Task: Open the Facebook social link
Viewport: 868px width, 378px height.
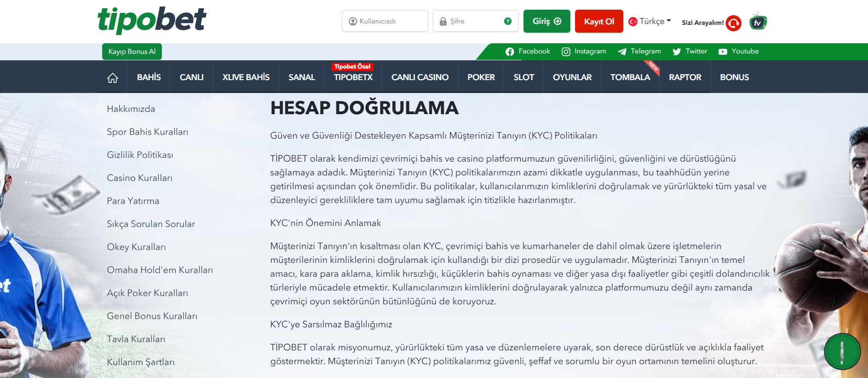Action: pyautogui.click(x=528, y=52)
